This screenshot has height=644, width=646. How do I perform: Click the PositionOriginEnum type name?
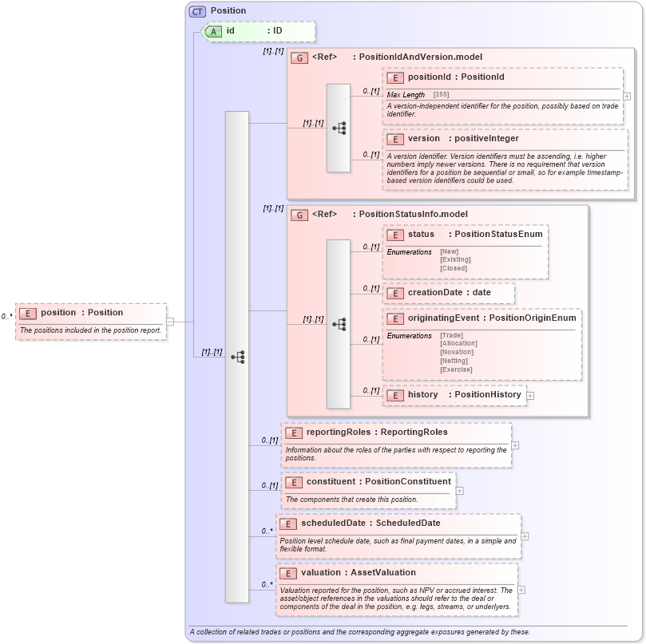tap(533, 318)
